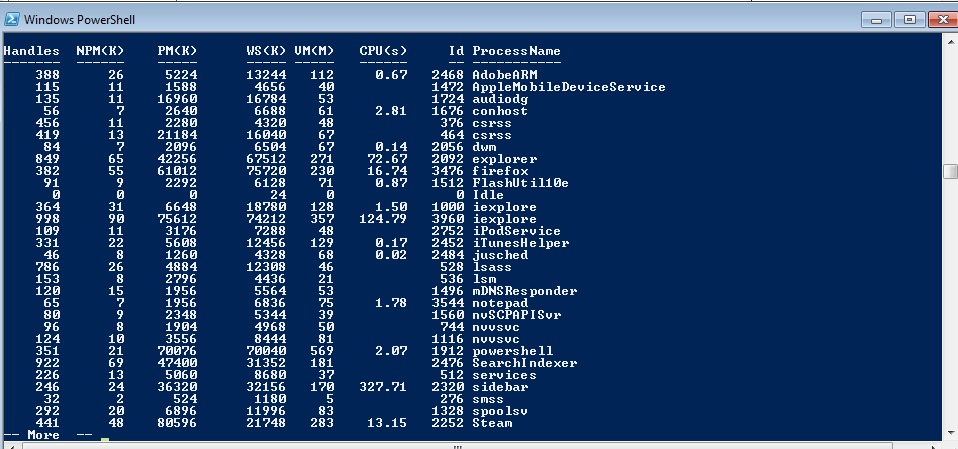Maximize the PowerShell window
The image size is (958, 449).
[909, 20]
